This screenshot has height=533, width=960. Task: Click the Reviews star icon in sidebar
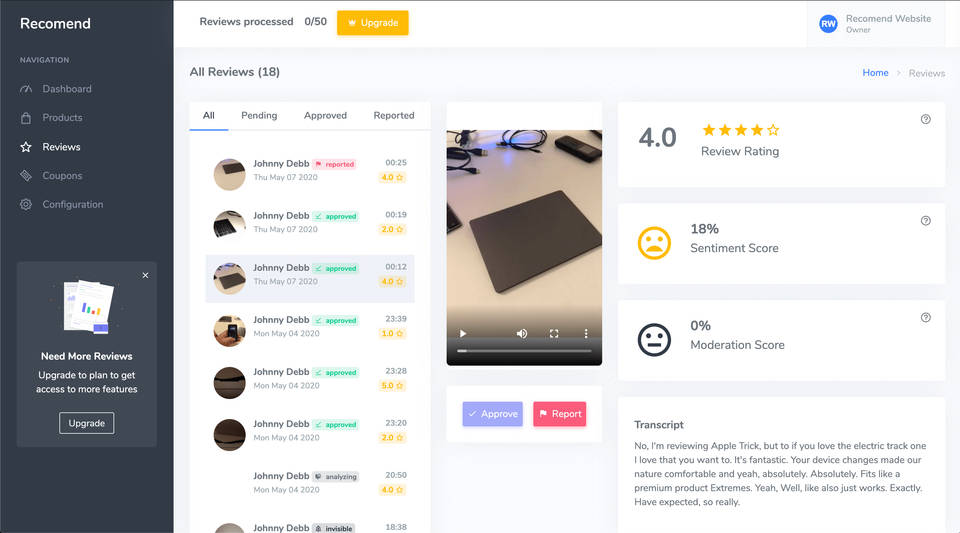pos(26,147)
